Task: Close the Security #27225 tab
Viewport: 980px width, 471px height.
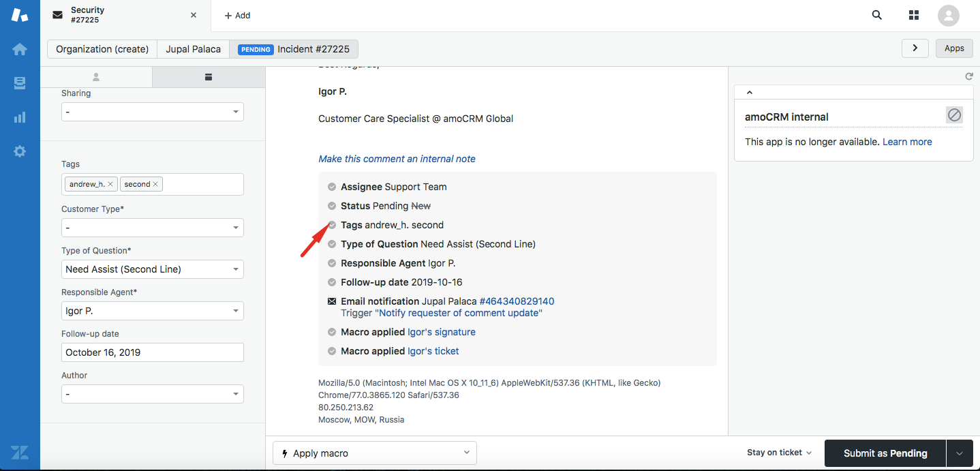Action: 194,15
